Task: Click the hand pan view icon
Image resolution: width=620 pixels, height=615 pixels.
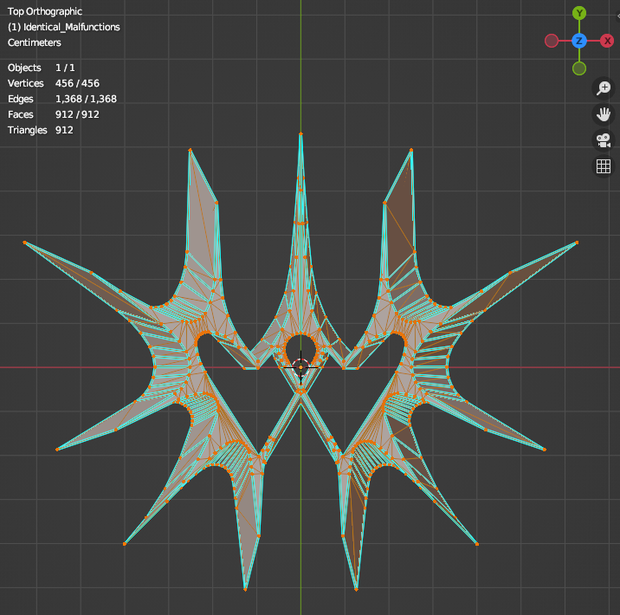Action: coord(603,114)
